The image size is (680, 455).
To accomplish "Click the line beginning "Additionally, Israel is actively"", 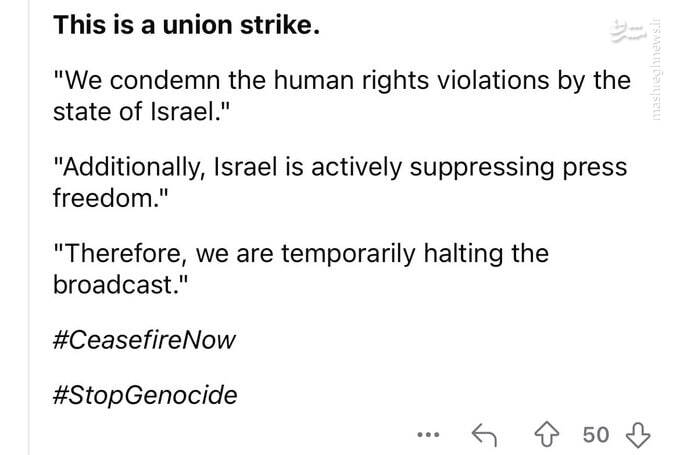I will point(340,165).
